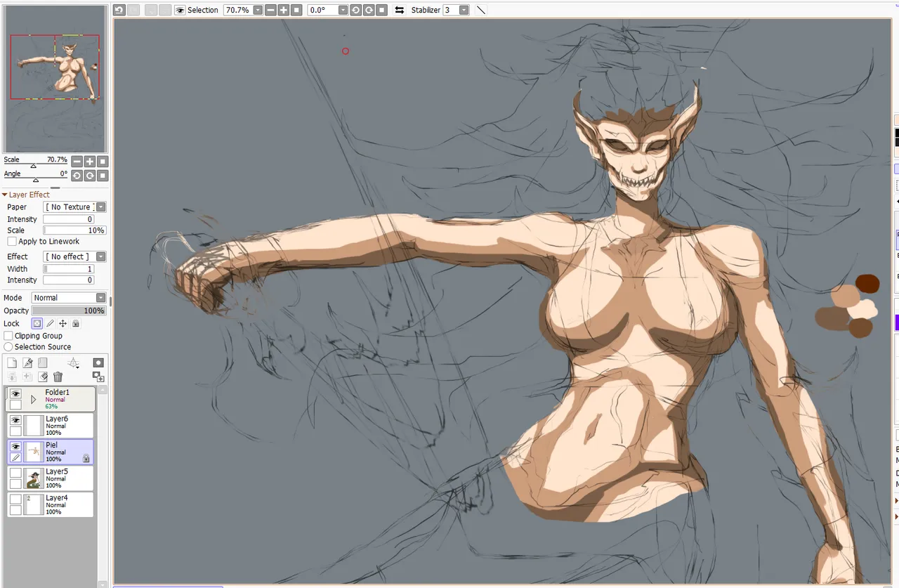Click the Effect Width value field
Screen dimensions: 899x588
click(x=69, y=269)
